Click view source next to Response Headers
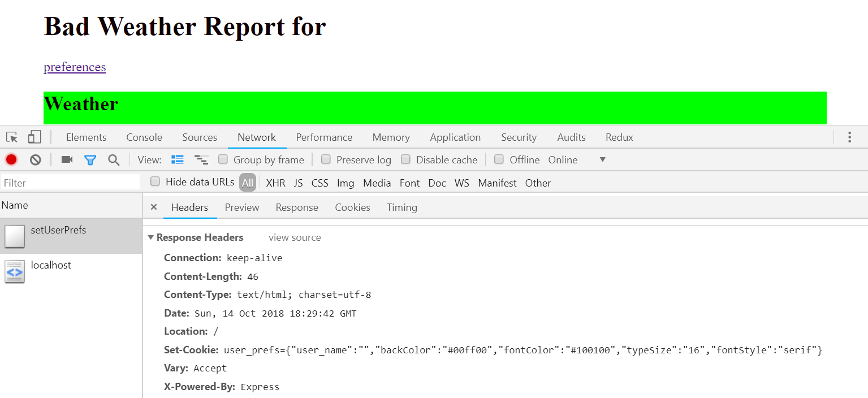This screenshot has width=868, height=398. click(295, 237)
